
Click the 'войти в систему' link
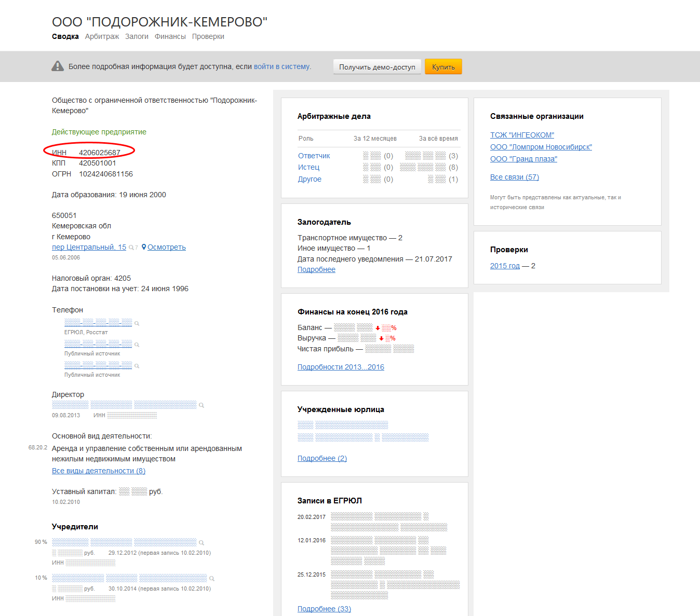(282, 66)
